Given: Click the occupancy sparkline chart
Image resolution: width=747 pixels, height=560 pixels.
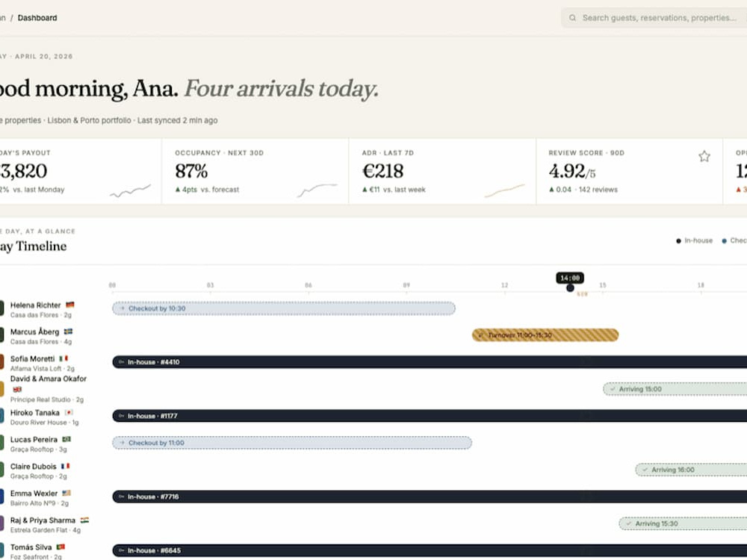Looking at the screenshot, I should [x=317, y=190].
